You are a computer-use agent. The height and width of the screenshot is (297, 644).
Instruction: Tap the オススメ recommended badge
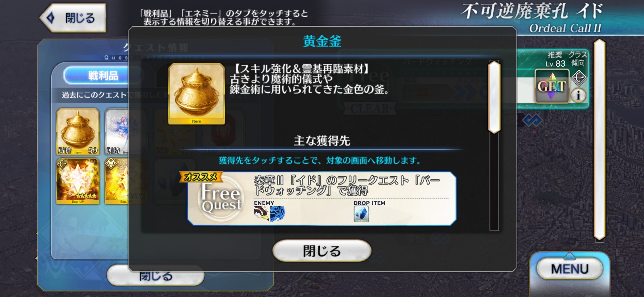tap(201, 177)
